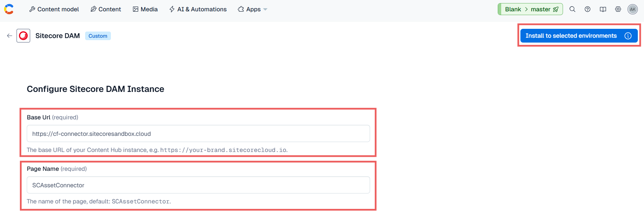Click the Page Name (required) label
Screen dimensions: 644x224
click(57, 169)
